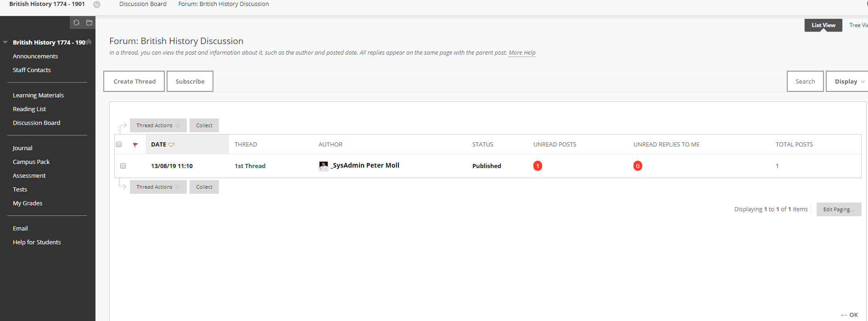
Task: Sort by the DATE column header
Action: (162, 144)
